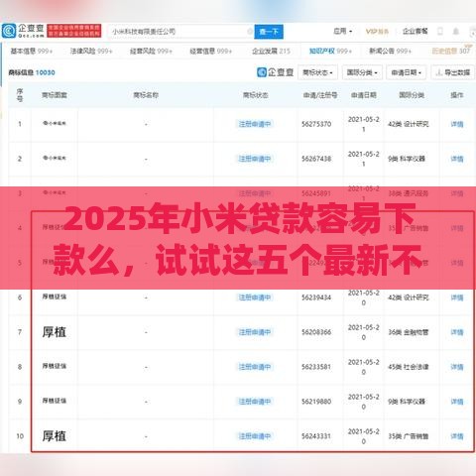Open notifications via the bell icon
Viewport: 476px width, 476px height.
click(x=456, y=31)
